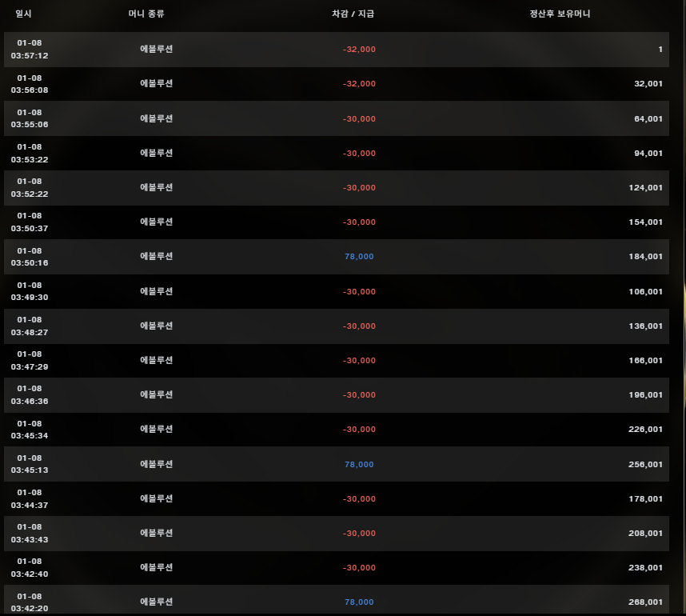
Task: Click the balance value 238,001
Action: pyautogui.click(x=646, y=568)
